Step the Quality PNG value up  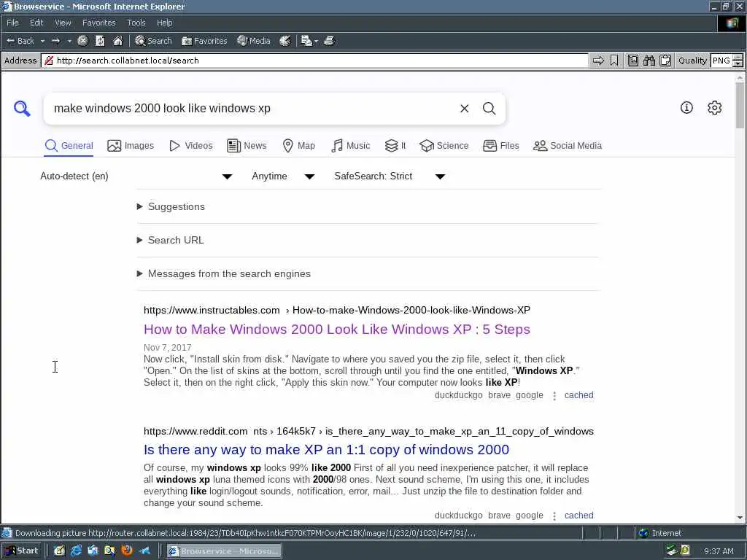[x=738, y=57]
